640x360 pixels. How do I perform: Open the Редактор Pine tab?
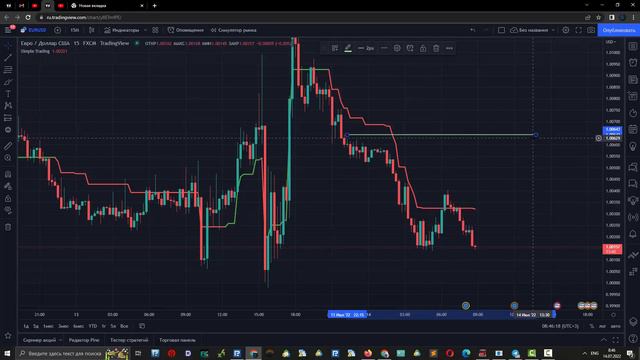click(x=84, y=340)
